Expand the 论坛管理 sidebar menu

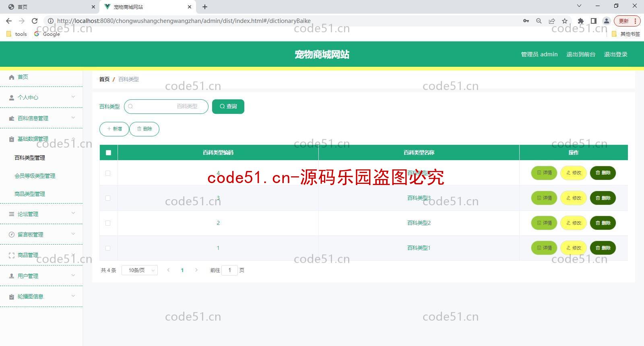[41, 214]
